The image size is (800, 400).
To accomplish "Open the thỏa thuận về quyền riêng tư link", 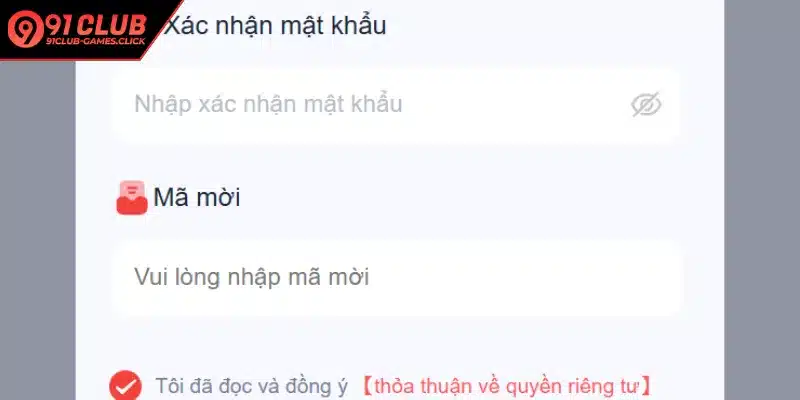I will [507, 386].
